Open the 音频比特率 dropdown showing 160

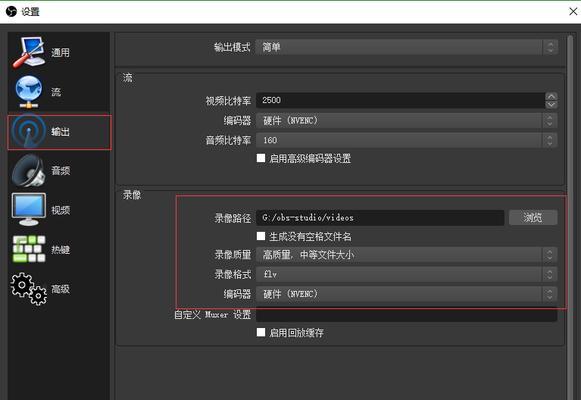406,140
